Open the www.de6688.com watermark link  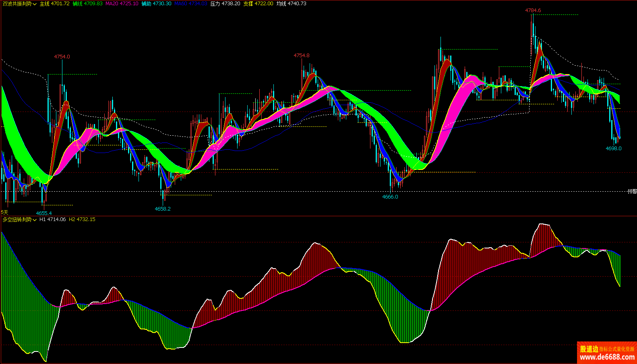coord(607,357)
